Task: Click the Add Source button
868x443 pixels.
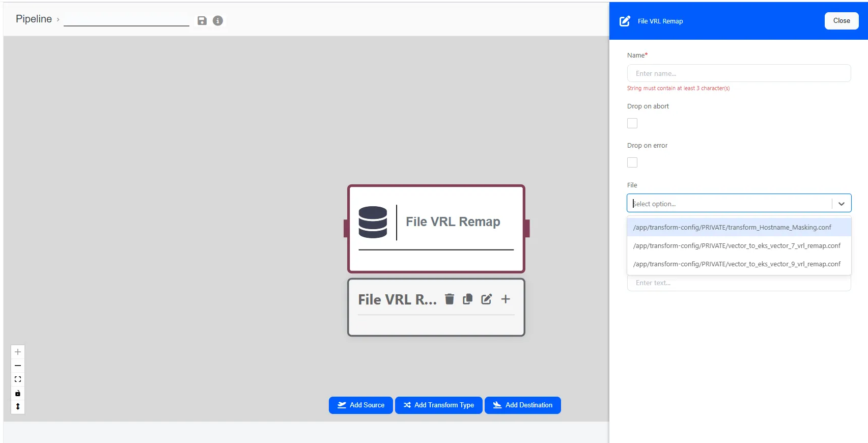Action: coord(361,405)
